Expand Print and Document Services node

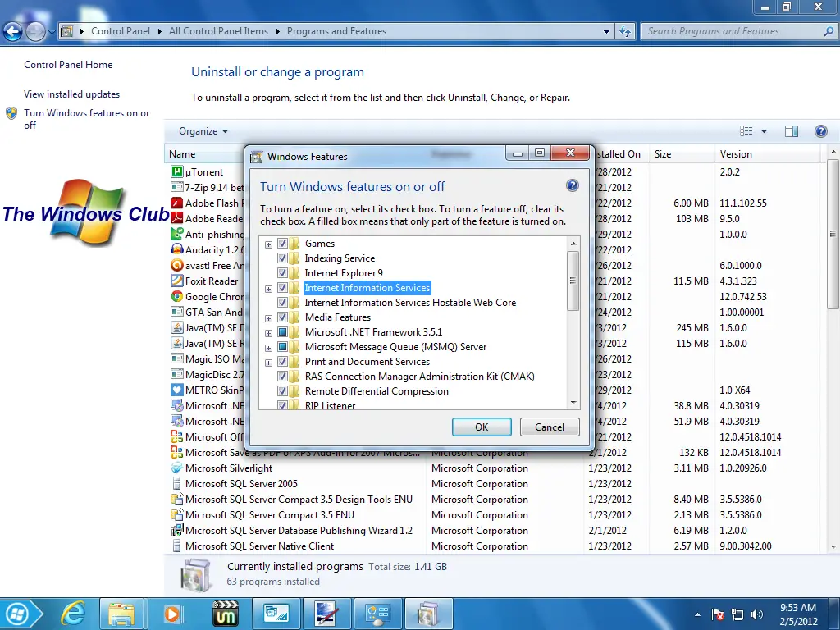point(268,363)
